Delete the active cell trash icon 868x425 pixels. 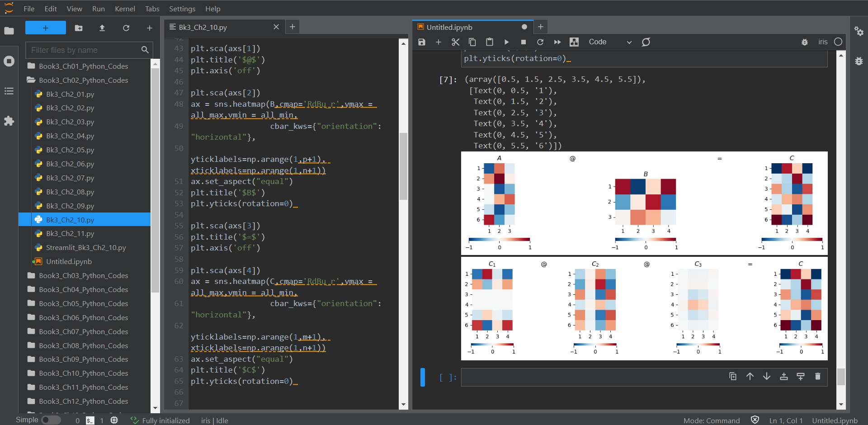[x=818, y=376]
